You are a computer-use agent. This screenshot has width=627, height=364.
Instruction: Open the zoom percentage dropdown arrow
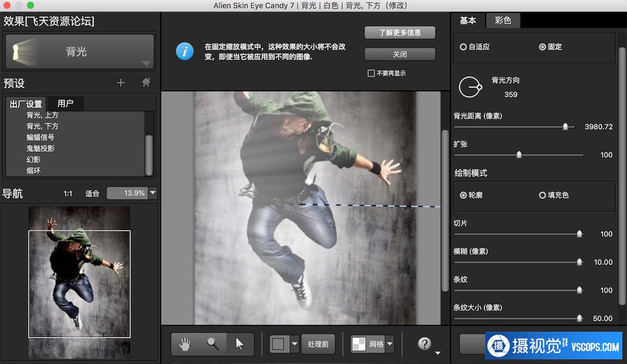click(x=152, y=193)
